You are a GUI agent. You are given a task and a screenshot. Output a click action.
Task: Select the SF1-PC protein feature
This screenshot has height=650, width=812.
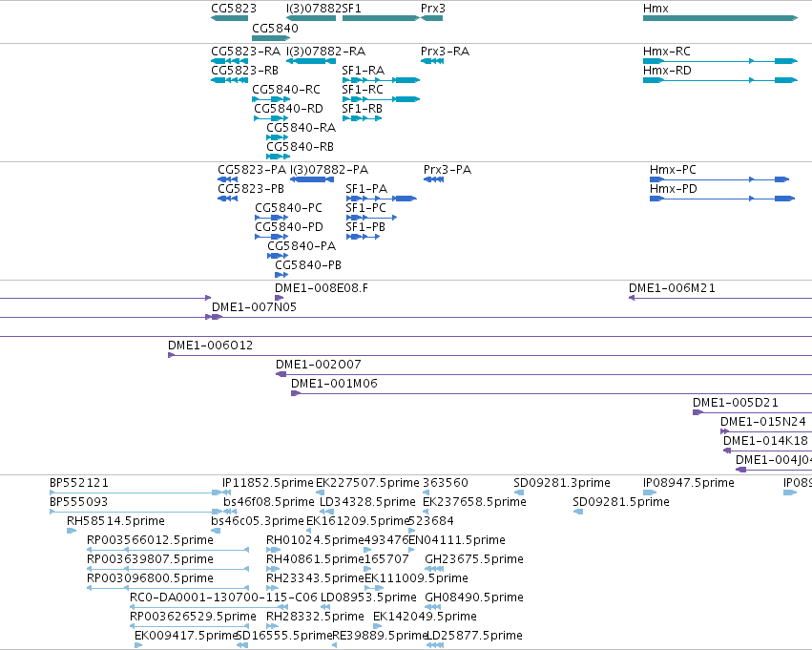(371, 218)
